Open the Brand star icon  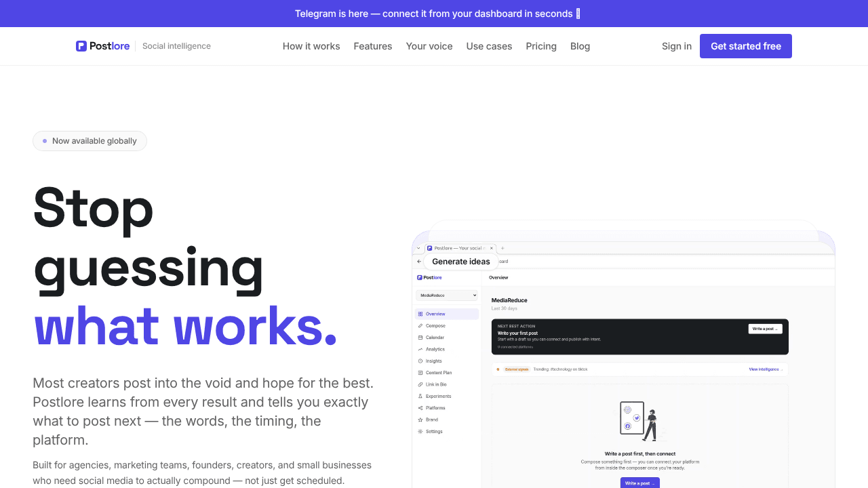click(x=420, y=420)
